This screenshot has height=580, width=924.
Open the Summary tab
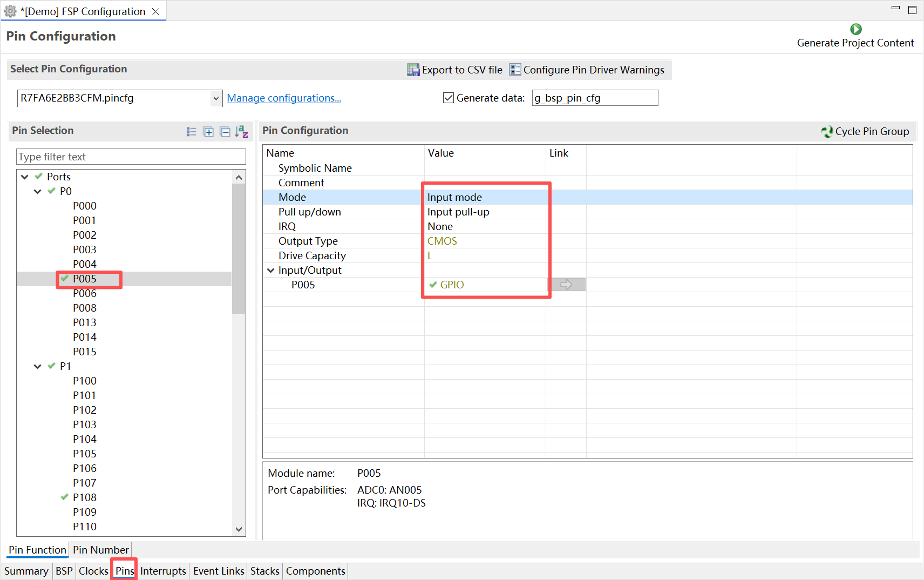pyautogui.click(x=26, y=571)
